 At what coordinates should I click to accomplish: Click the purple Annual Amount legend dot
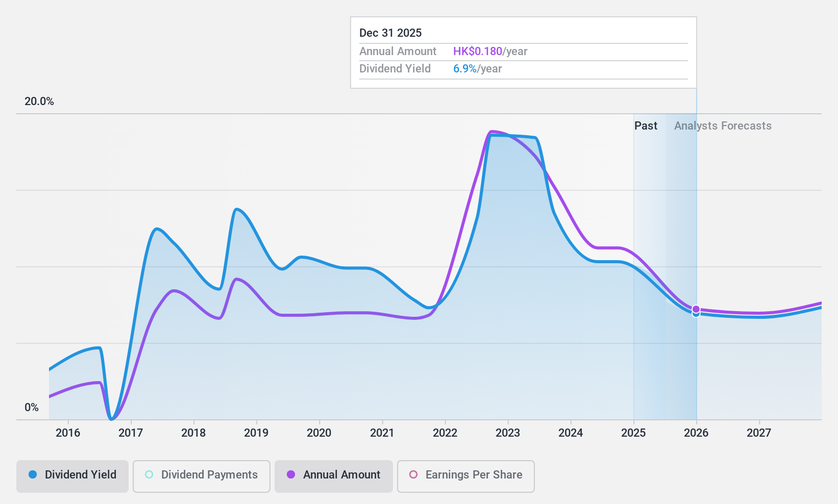(291, 474)
